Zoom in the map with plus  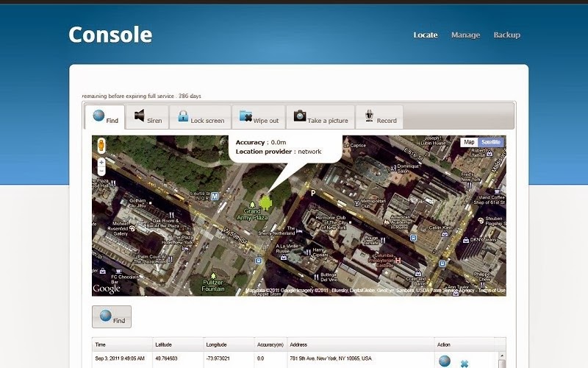tap(101, 162)
